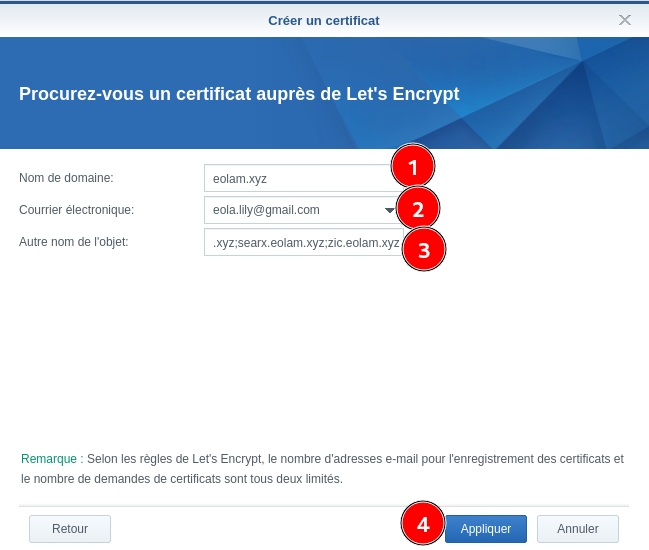Click the "Nom de domaine:" label
This screenshot has height=550, width=649.
pyautogui.click(x=66, y=178)
